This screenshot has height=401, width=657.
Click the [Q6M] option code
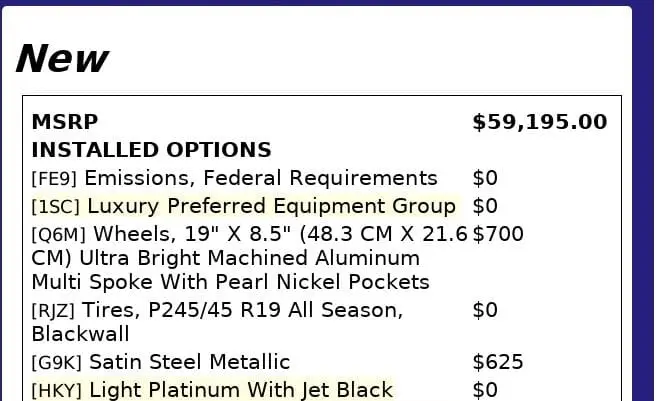pos(58,236)
